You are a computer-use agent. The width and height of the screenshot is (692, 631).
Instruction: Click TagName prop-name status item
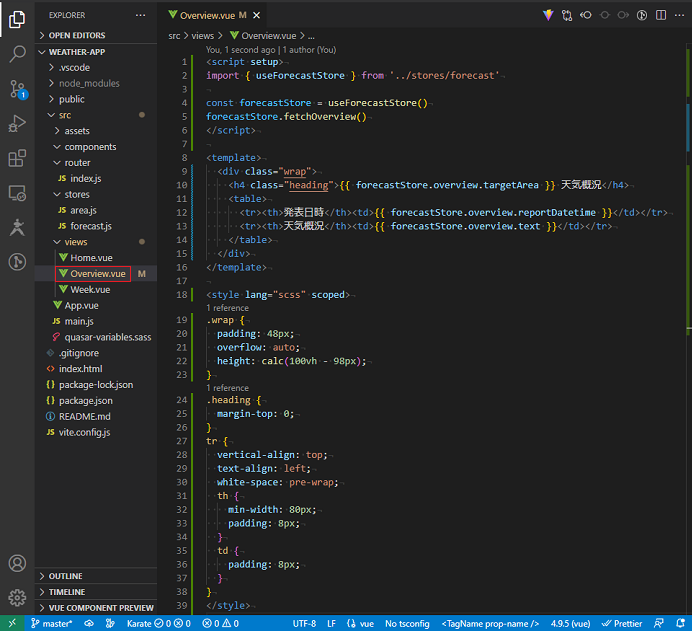click(490, 623)
